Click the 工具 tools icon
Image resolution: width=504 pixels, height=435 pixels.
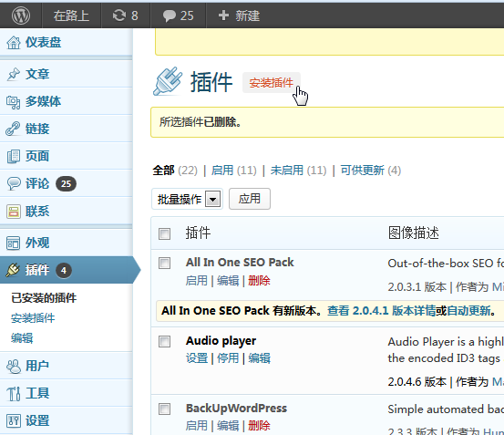coord(14,393)
